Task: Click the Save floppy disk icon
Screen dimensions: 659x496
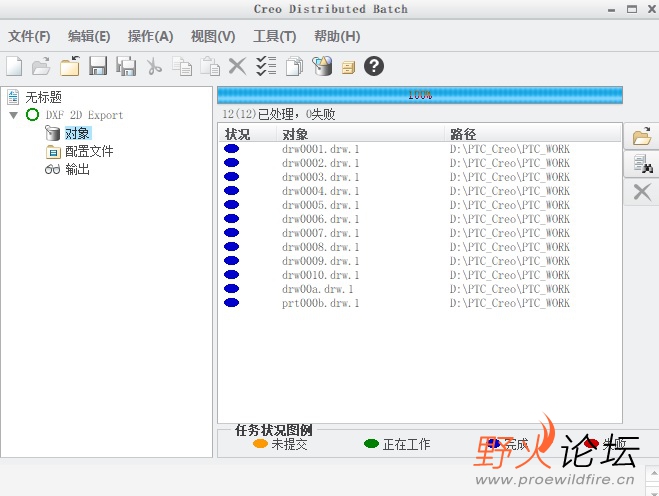Action: pos(98,66)
